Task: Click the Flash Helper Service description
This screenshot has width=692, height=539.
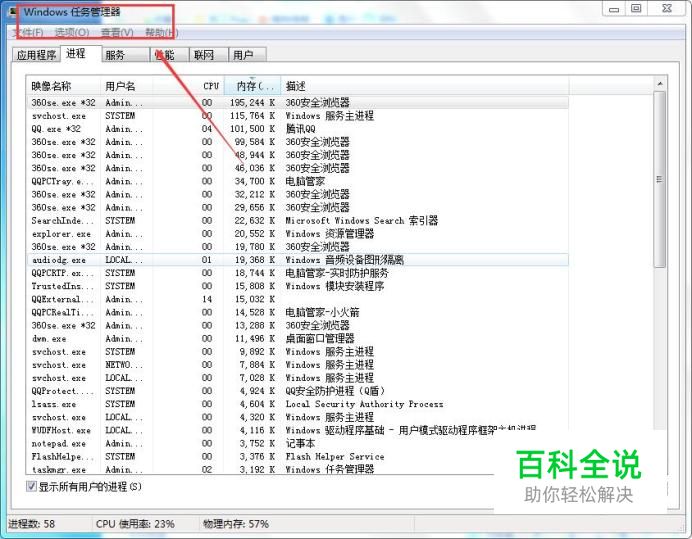Action: click(335, 456)
